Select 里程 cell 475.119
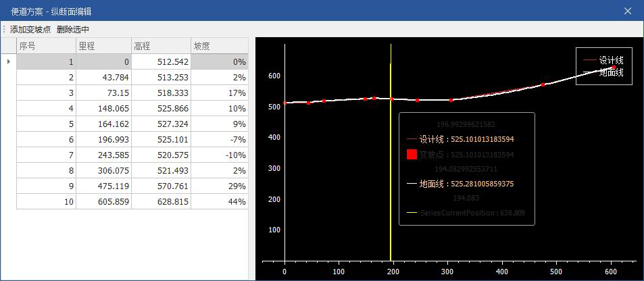The image size is (644, 281). (104, 186)
